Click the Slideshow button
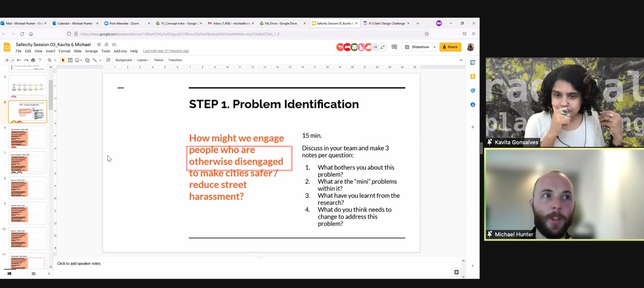 click(x=417, y=47)
